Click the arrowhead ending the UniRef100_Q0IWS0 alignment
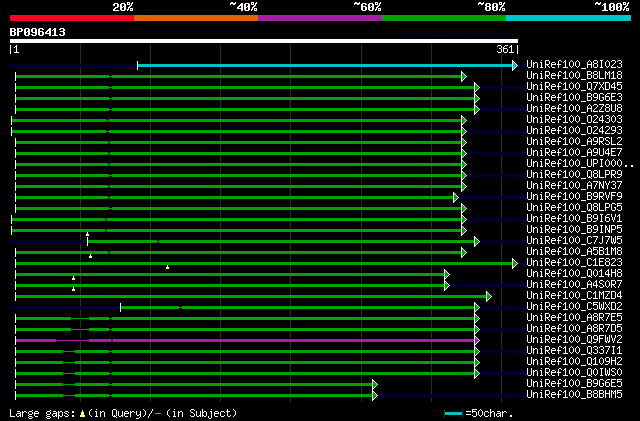640x421 pixels. 477,374
